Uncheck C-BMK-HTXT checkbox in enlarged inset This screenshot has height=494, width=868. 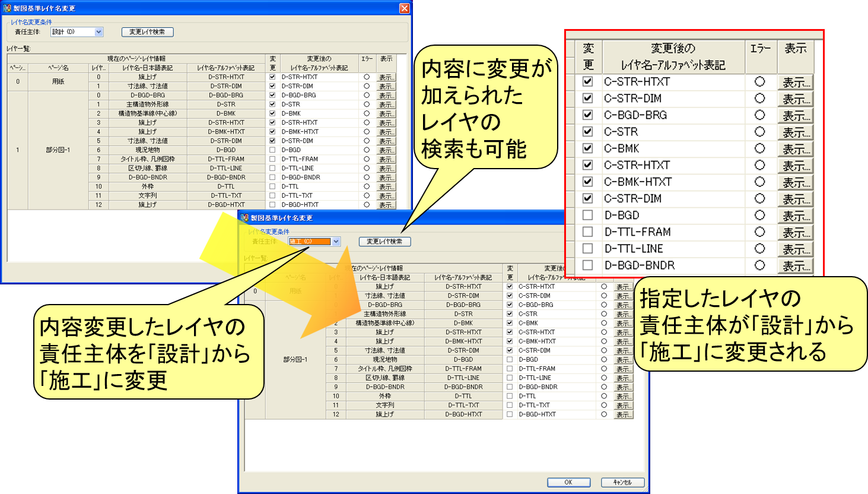point(587,182)
